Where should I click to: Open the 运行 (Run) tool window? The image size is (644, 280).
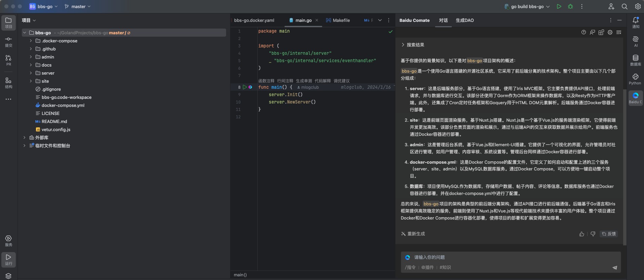pos(8,260)
